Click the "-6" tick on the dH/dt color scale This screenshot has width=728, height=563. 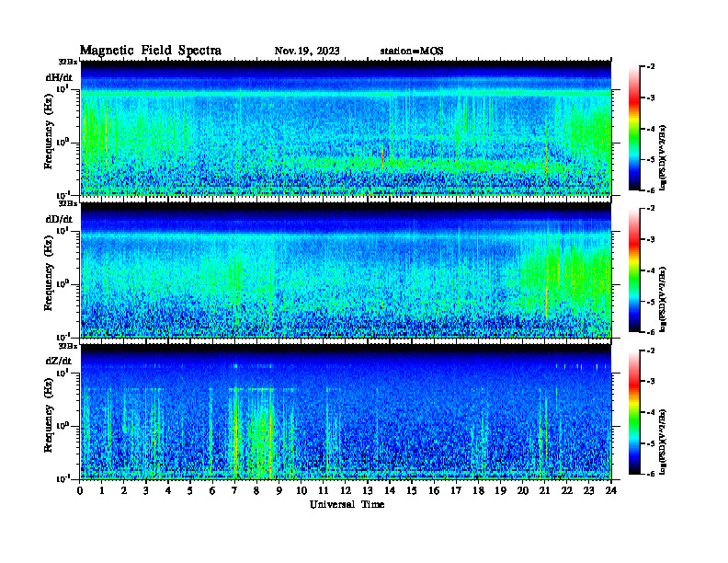tap(651, 190)
